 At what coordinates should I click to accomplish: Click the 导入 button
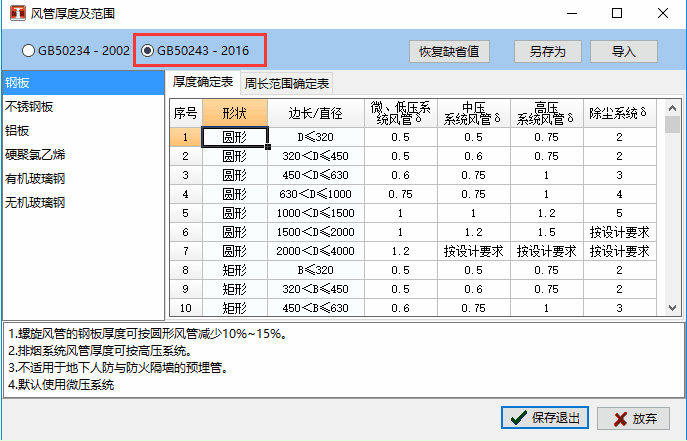pos(624,51)
